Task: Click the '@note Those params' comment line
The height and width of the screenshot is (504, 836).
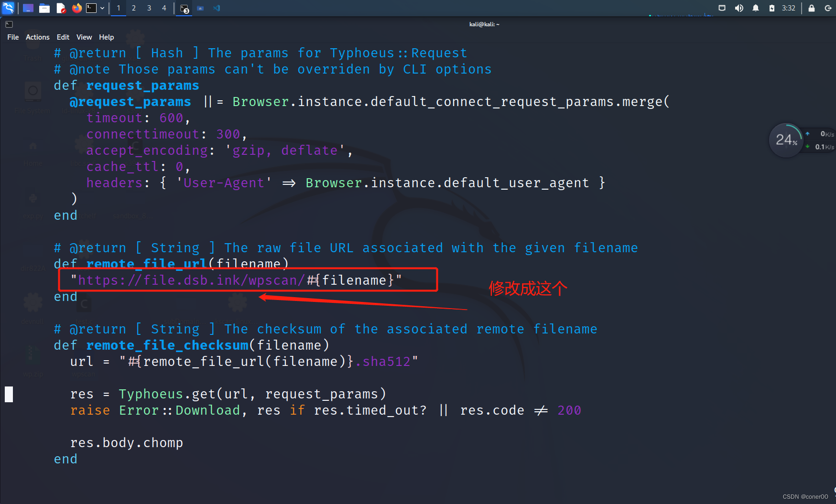Action: point(273,69)
